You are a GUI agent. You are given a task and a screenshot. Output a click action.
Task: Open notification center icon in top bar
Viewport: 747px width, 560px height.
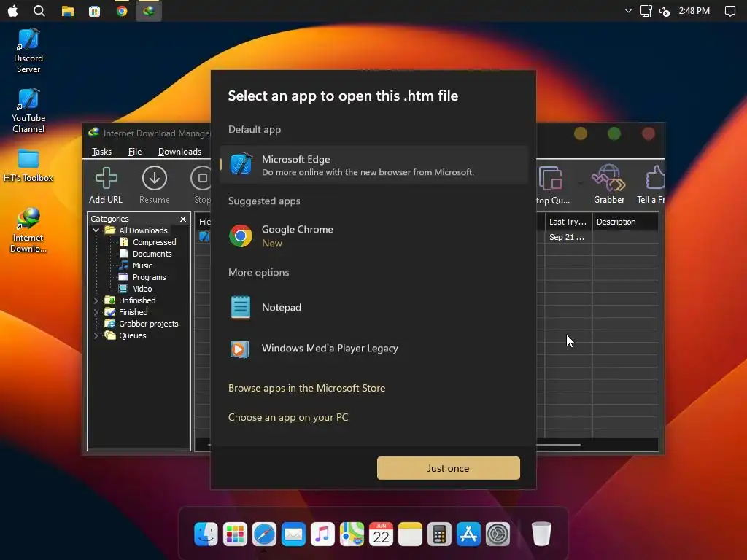tap(729, 10)
